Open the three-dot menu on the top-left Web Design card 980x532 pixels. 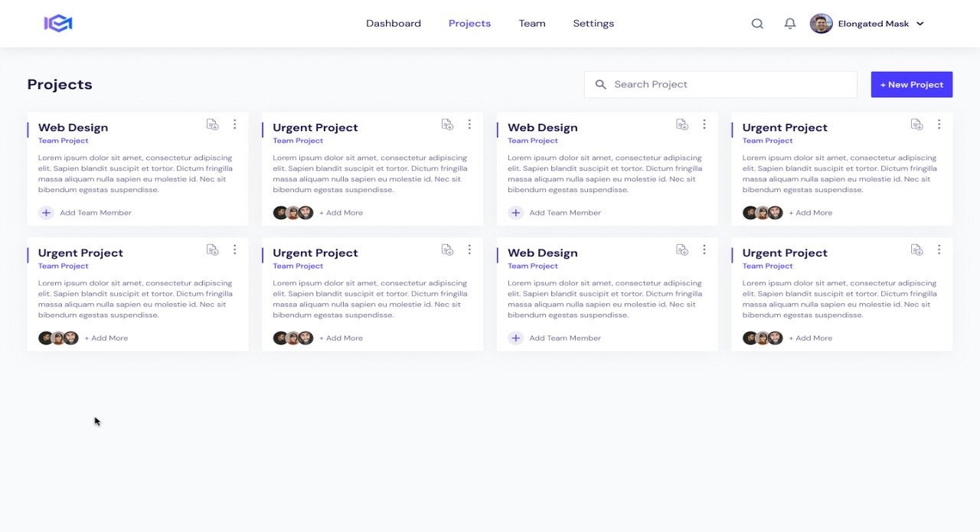[x=235, y=124]
